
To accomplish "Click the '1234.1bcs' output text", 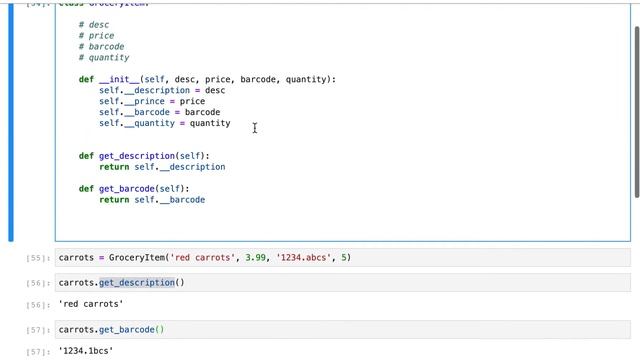I will click(x=86, y=351).
